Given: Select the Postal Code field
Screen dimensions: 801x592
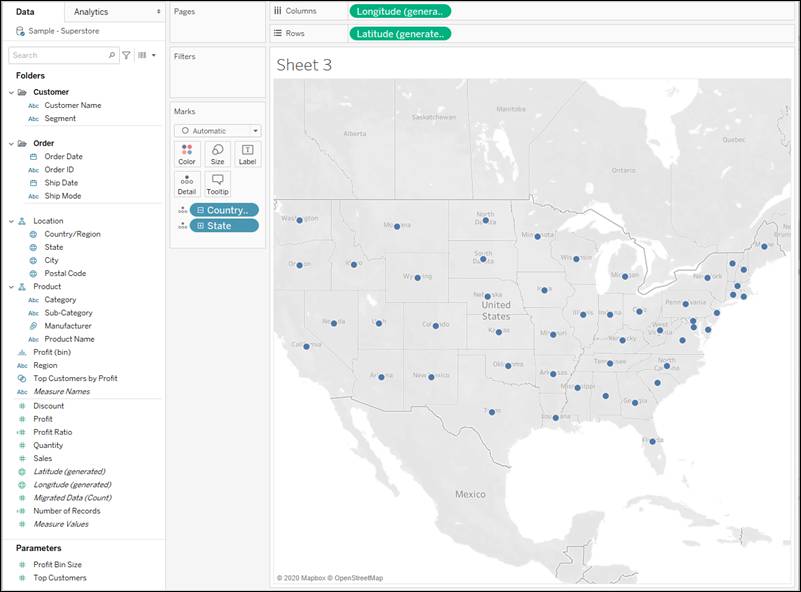Looking at the screenshot, I should pyautogui.click(x=65, y=273).
